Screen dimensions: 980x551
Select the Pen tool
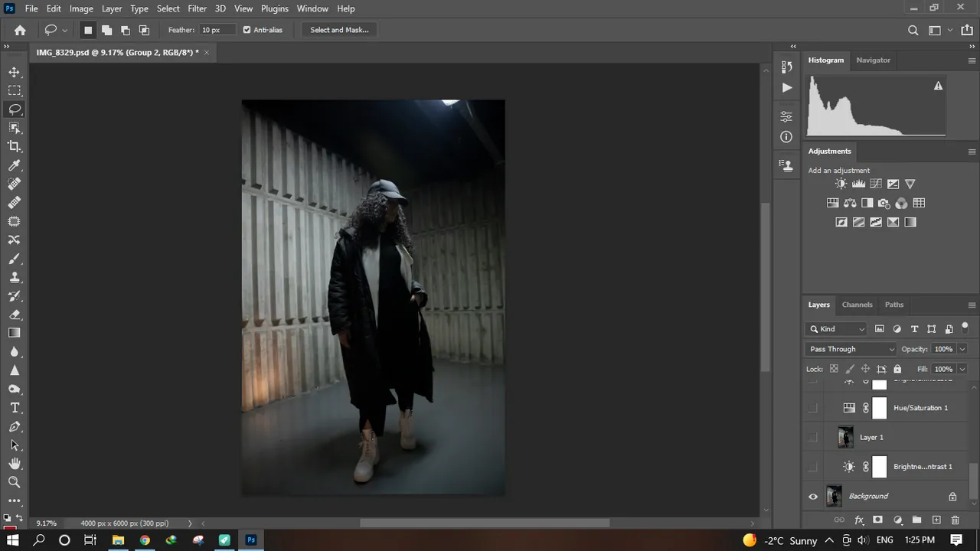15,426
